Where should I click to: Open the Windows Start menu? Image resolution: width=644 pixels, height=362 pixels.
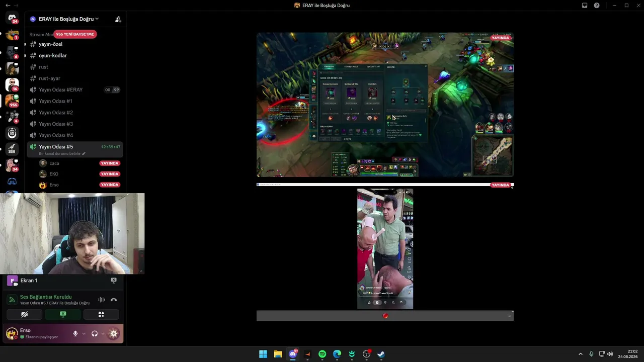pos(263,354)
